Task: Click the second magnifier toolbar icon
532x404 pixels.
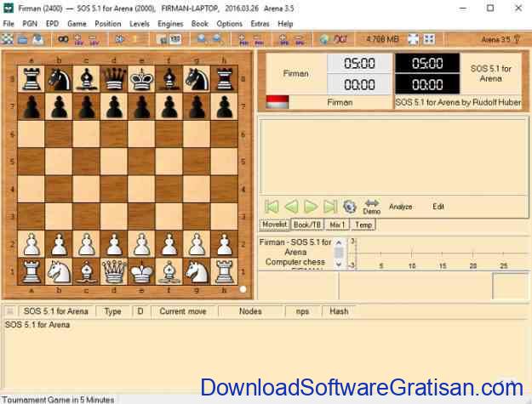Action: [x=218, y=39]
